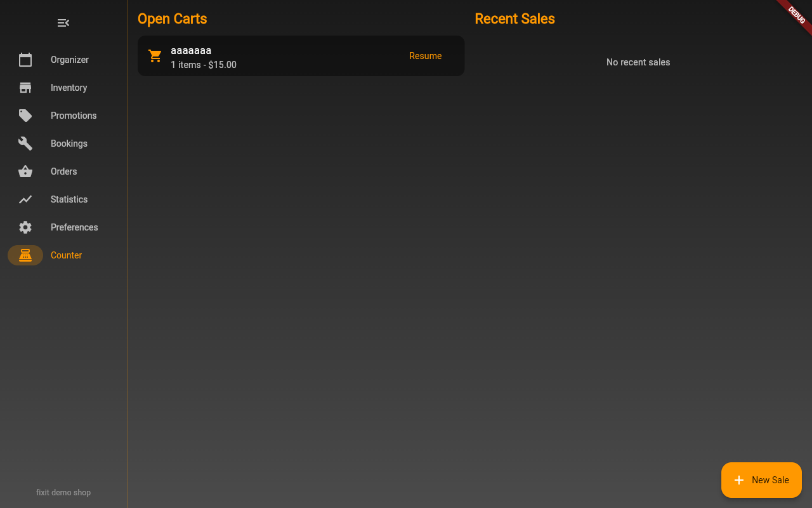
Task: Click the Organizer calendar icon
Action: (x=25, y=60)
